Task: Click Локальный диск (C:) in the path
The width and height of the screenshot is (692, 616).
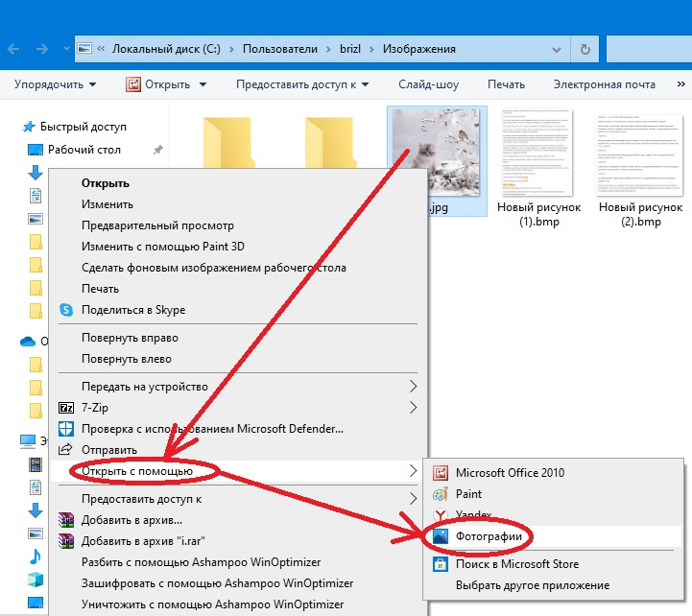Action: 166,49
